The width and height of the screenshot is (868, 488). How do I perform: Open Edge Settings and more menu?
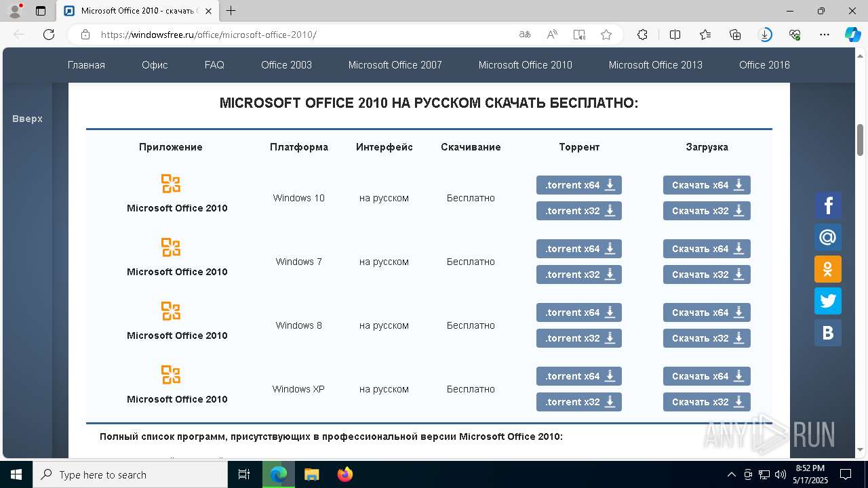click(x=825, y=35)
